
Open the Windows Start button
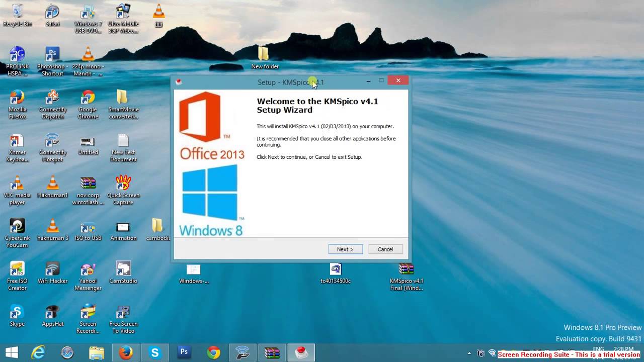12,353
